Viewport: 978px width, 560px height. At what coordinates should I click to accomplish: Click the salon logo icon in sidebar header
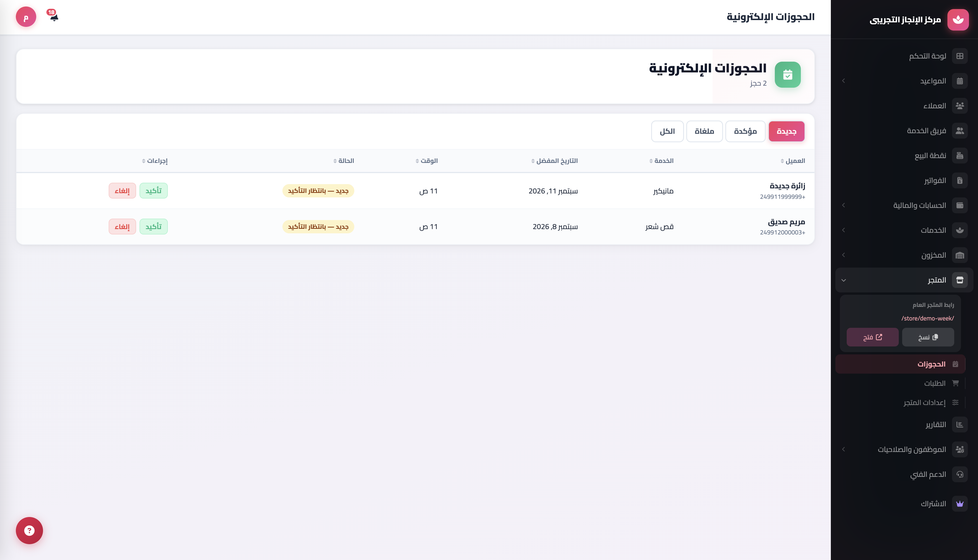click(x=958, y=20)
